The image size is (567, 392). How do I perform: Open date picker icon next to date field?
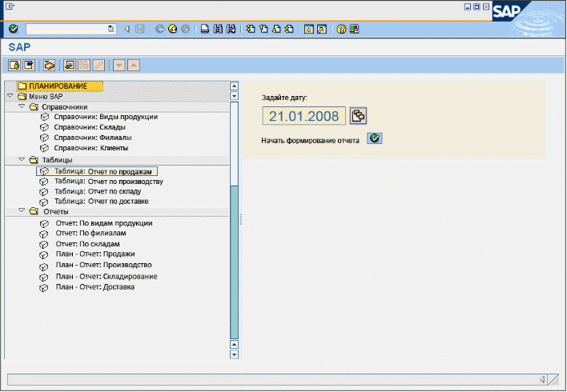[359, 116]
